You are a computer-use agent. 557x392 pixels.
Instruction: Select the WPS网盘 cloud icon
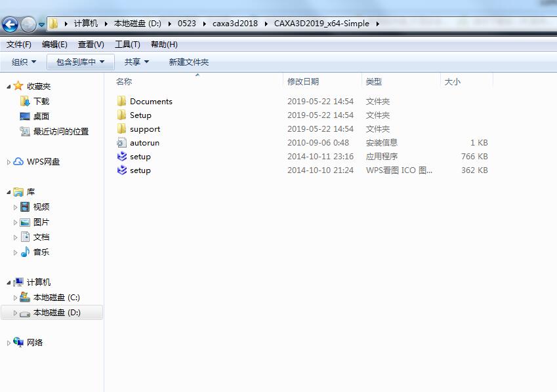point(18,161)
